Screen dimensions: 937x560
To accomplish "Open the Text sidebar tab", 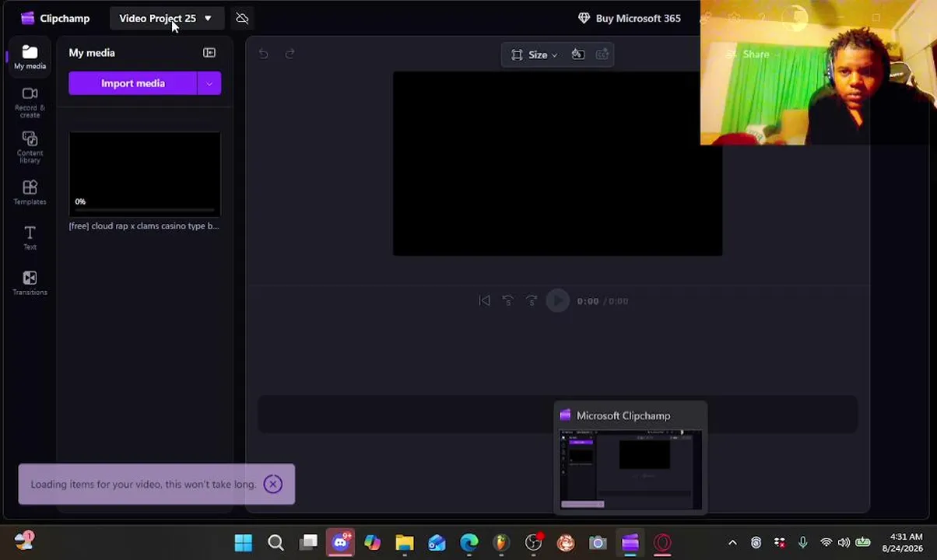I will point(30,238).
